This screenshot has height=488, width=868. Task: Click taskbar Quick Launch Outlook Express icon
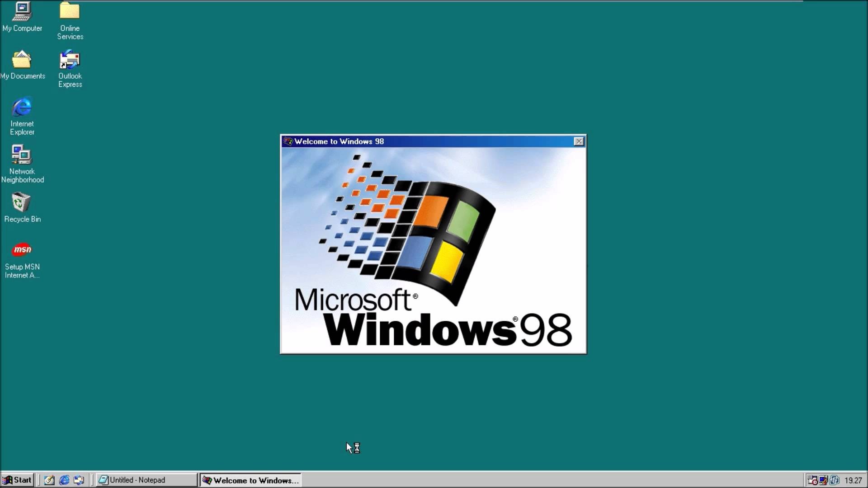click(x=79, y=480)
